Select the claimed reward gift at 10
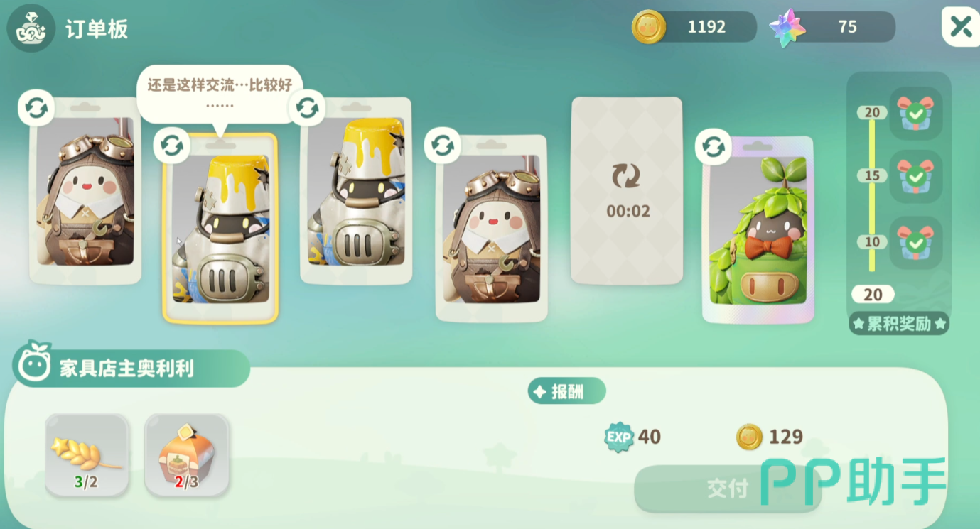The width and height of the screenshot is (980, 529). coord(916,243)
